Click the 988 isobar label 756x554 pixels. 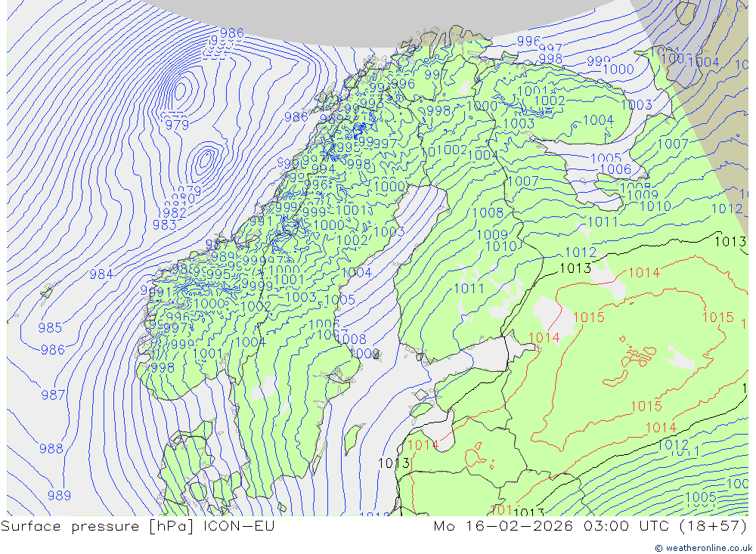click(51, 449)
